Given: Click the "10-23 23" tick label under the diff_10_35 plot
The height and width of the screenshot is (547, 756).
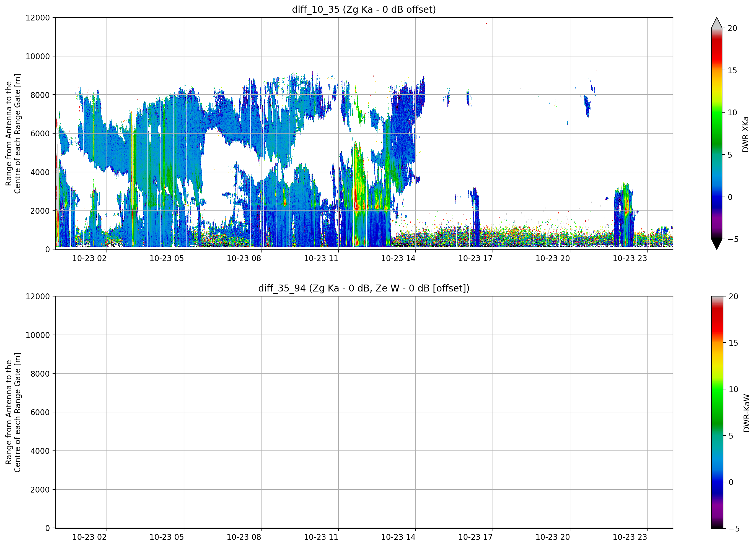Looking at the screenshot, I should [x=630, y=259].
